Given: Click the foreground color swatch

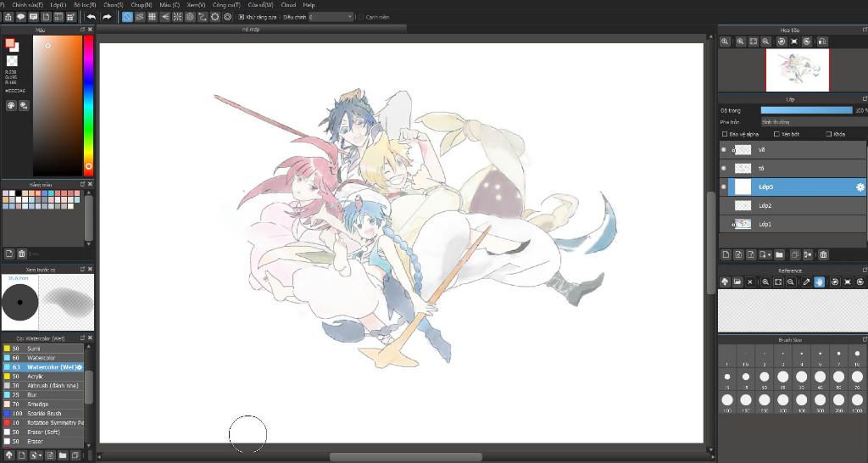Looking at the screenshot, I should [x=9, y=43].
